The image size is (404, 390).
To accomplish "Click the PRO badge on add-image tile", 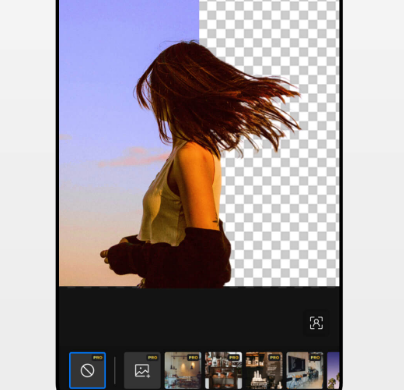I will [152, 358].
